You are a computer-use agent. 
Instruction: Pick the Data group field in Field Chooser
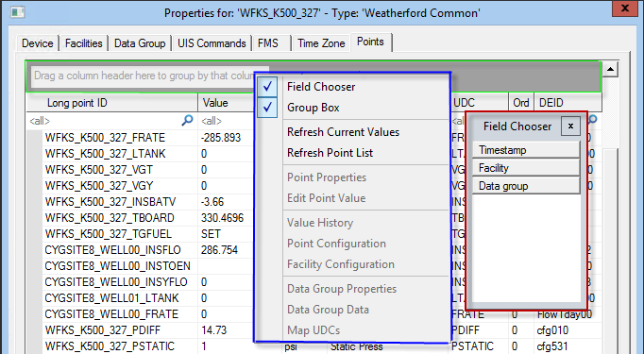click(x=526, y=186)
